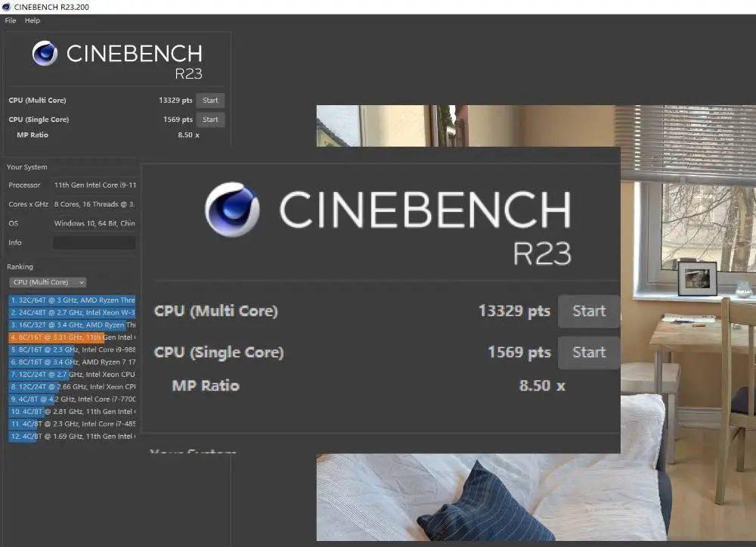This screenshot has height=547, width=756.
Task: Select the 32C/64T AMD Ryzen Threadripper ranking entry
Action: 73,300
